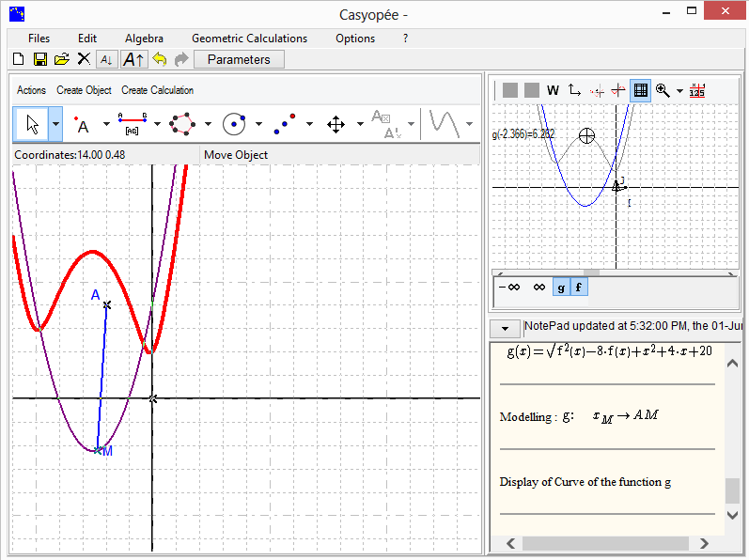Viewport: 749px width, 560px height.
Task: Select the arrow pointer tool
Action: coord(32,124)
